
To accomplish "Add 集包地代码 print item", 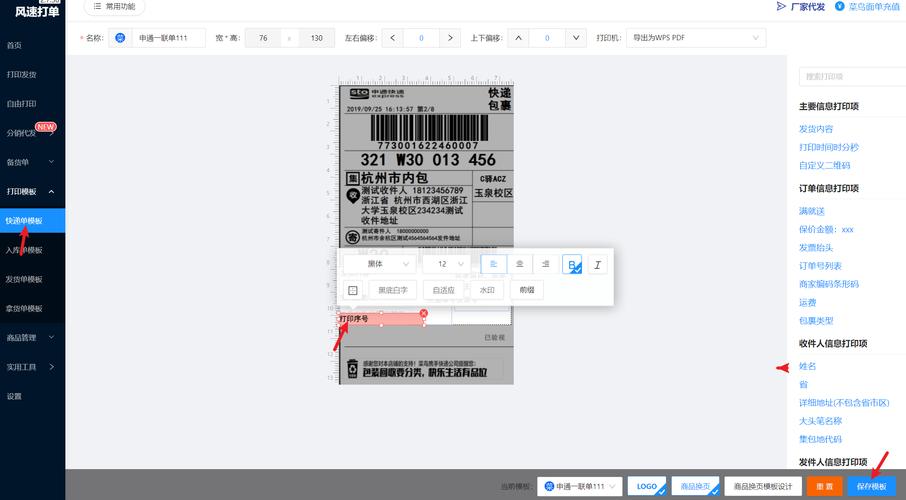I will tap(820, 439).
